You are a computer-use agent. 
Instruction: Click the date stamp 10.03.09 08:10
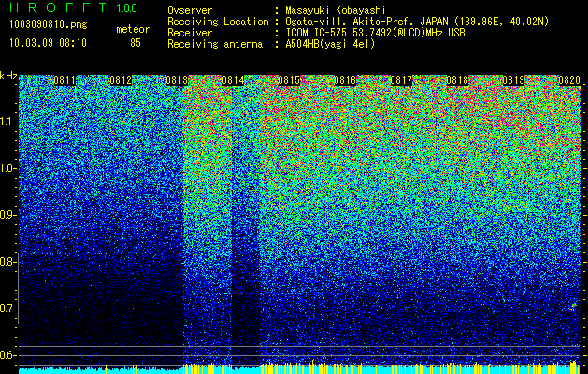[x=48, y=43]
